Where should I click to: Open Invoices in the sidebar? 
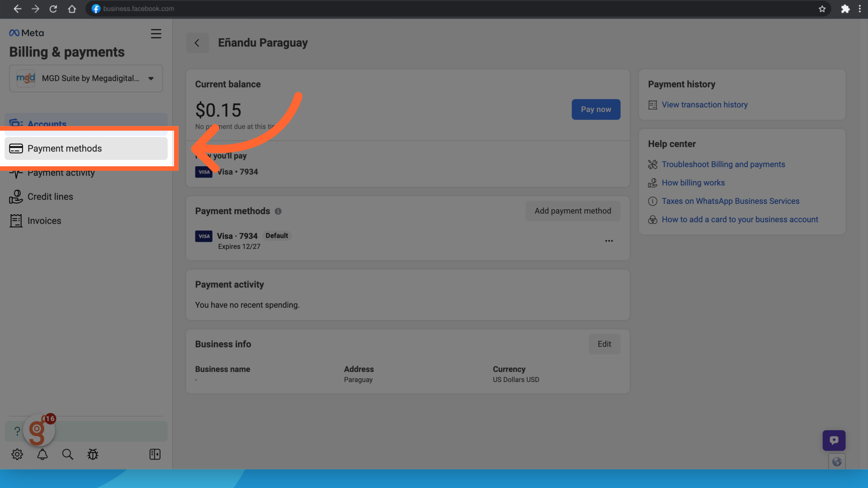44,221
